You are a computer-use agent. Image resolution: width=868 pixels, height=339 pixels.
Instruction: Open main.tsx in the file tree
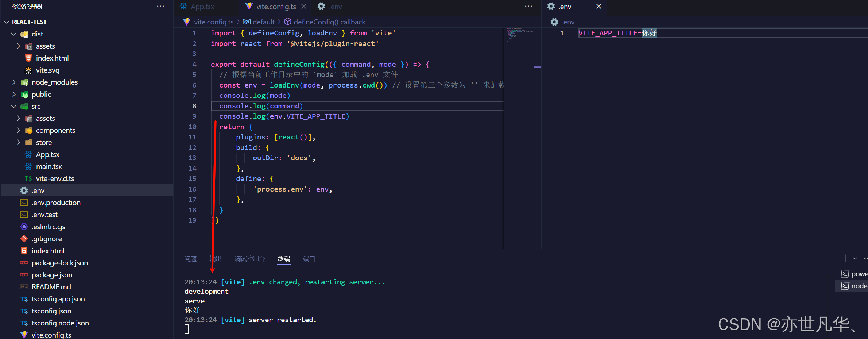point(49,166)
